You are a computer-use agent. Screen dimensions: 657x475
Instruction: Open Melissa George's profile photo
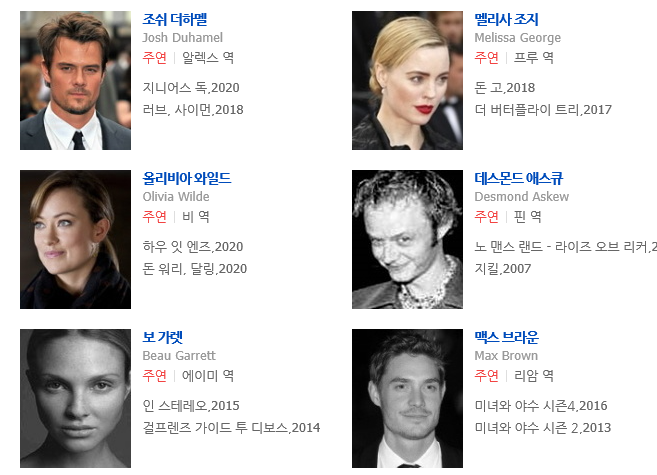click(407, 80)
